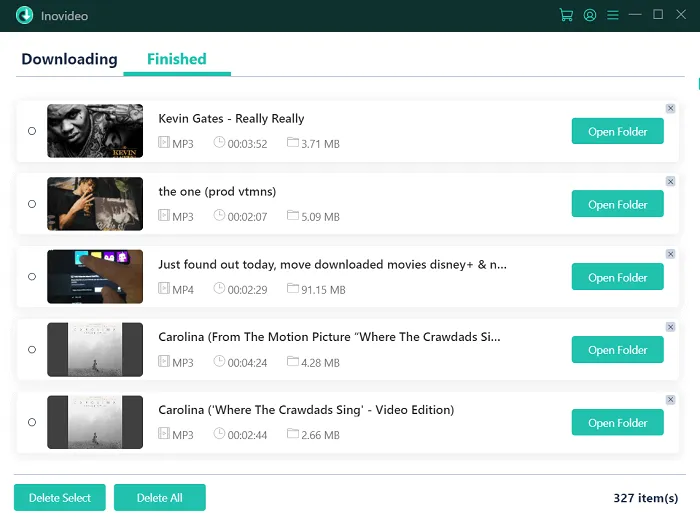Screen dimensions: 700x517
Task: Open Folder for the Disney+ MP4 video
Action: (x=617, y=278)
